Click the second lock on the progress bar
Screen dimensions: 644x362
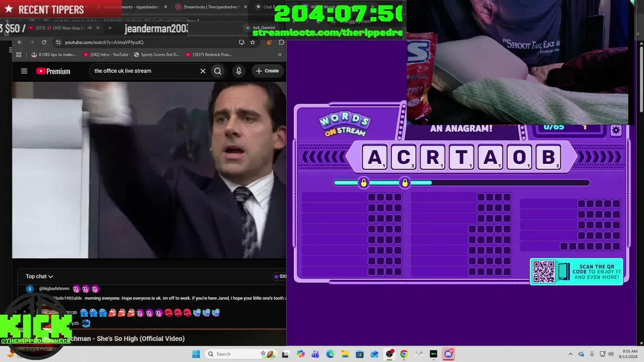(405, 183)
